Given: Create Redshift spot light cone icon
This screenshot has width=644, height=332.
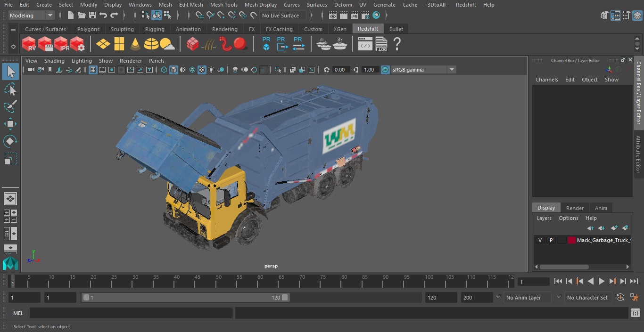Looking at the screenshot, I should (135, 44).
